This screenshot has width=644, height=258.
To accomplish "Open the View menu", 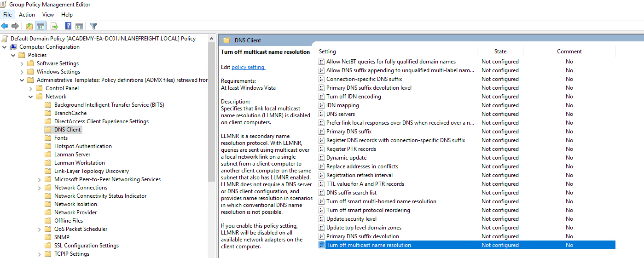I will pos(48,15).
